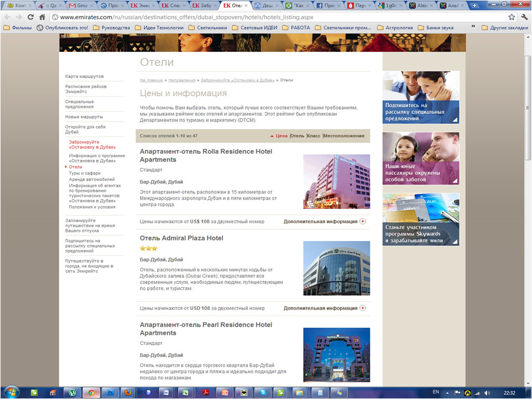
Task: Open the 'Идеи Технологии' bookmarks folder
Action: tap(159, 28)
